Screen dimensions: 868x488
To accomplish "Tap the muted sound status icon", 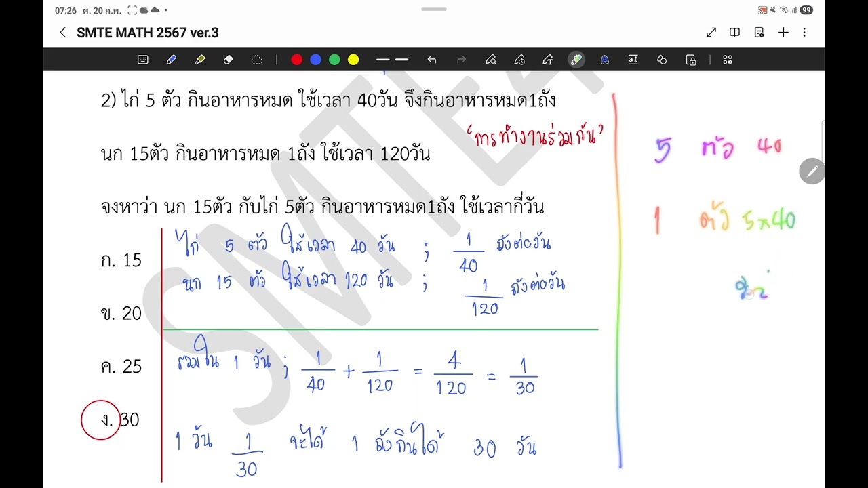I will click(x=773, y=10).
